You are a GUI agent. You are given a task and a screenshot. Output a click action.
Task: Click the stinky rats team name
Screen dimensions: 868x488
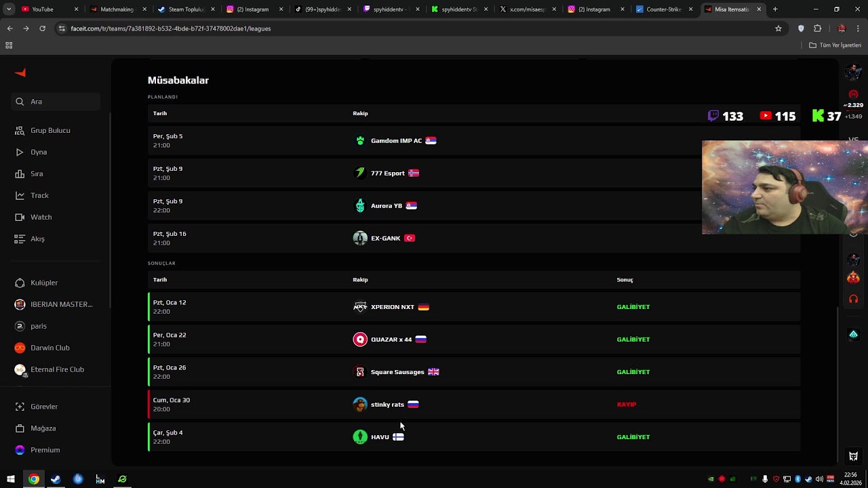pyautogui.click(x=387, y=405)
